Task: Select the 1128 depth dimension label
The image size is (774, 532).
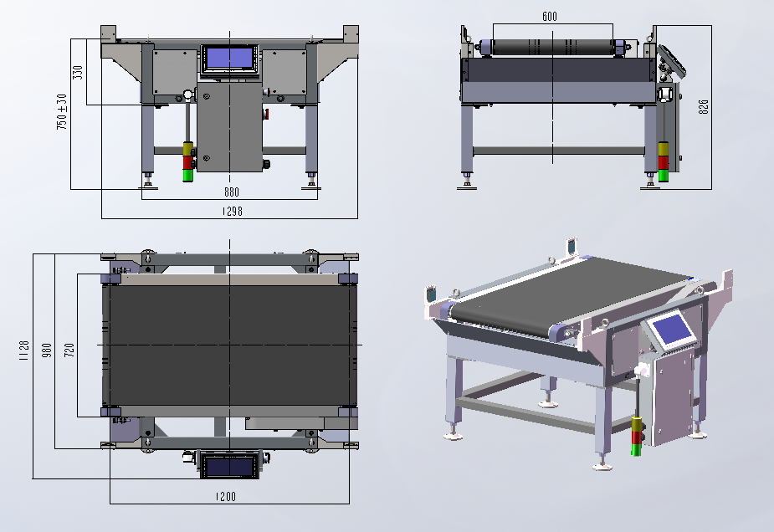Action: tap(23, 350)
